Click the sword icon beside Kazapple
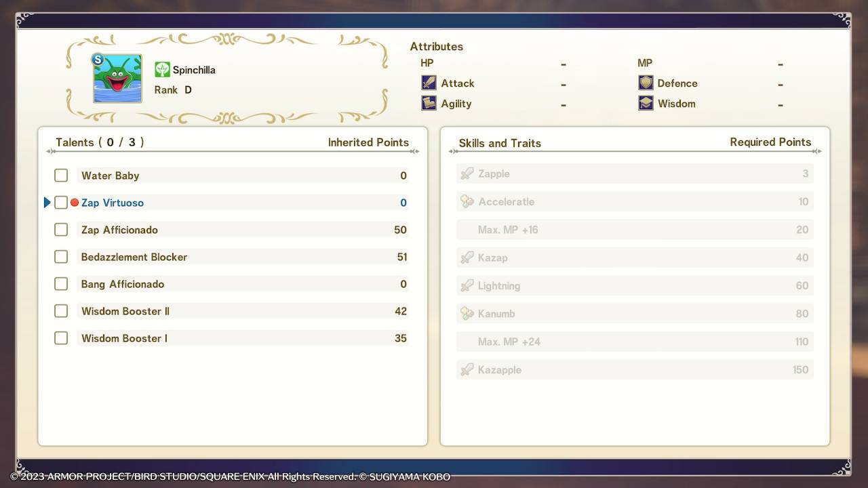Image resolution: width=868 pixels, height=488 pixels. 467,369
